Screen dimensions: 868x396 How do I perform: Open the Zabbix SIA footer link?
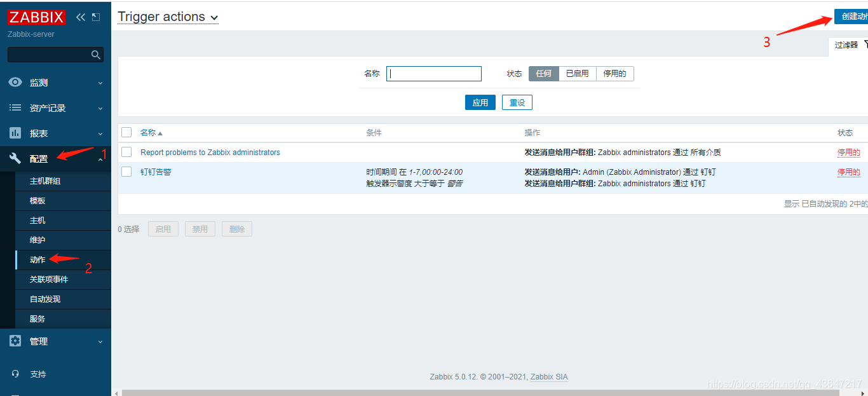pyautogui.click(x=549, y=377)
